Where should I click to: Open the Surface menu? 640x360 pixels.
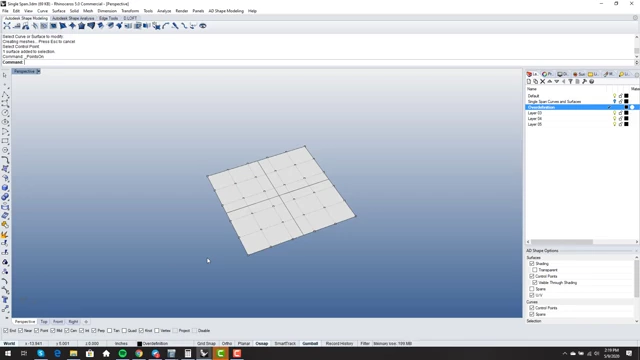pos(59,11)
